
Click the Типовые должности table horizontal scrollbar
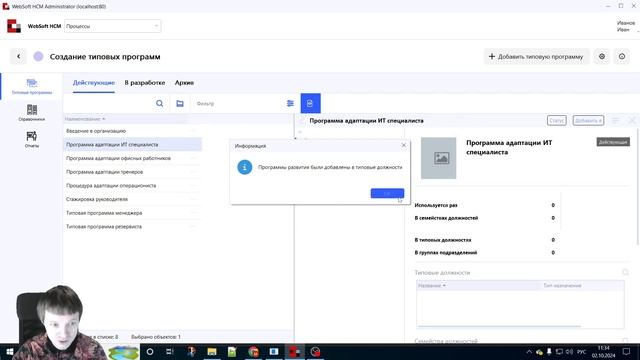pos(499,326)
